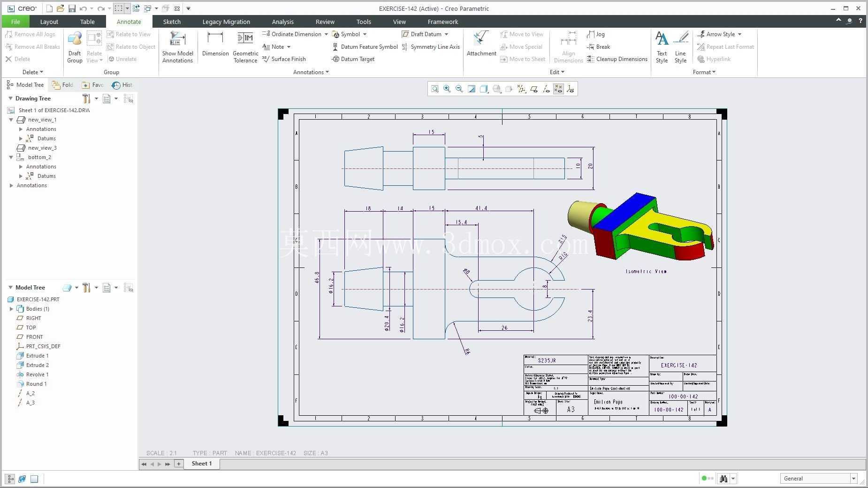Expand the Bodies (1) node
The image size is (868, 488).
coord(11,309)
